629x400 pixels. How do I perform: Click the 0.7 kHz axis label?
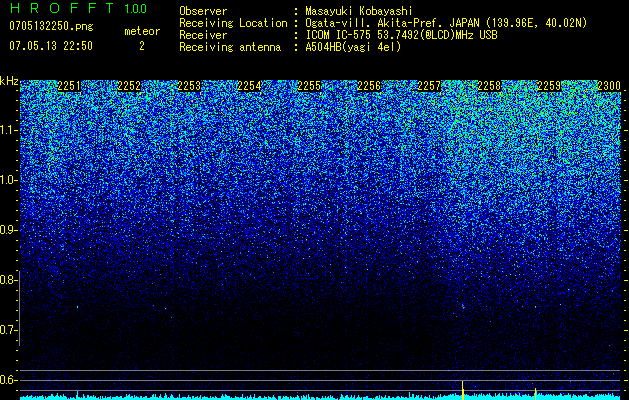tap(8, 330)
